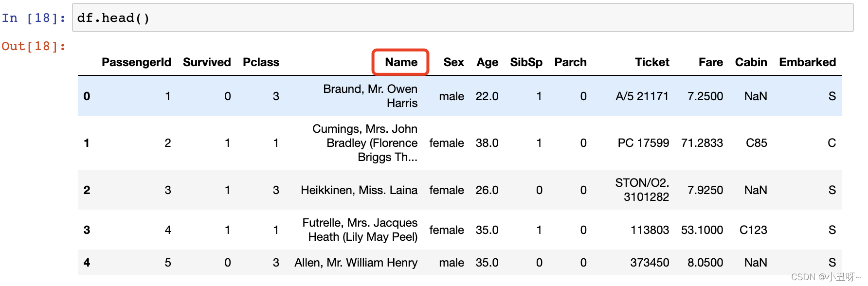Click the PassengerId column header
The height and width of the screenshot is (286, 868).
point(136,62)
